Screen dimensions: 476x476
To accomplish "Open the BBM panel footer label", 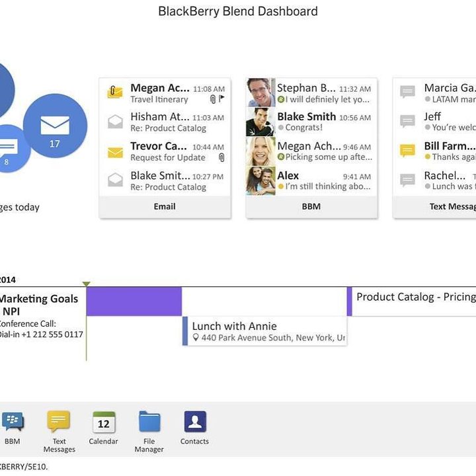I will click(x=311, y=206).
